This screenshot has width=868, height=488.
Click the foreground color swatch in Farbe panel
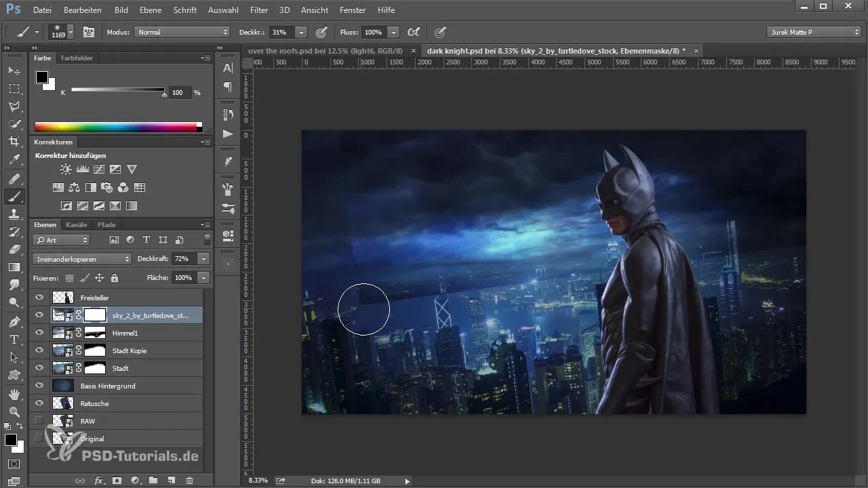point(42,77)
